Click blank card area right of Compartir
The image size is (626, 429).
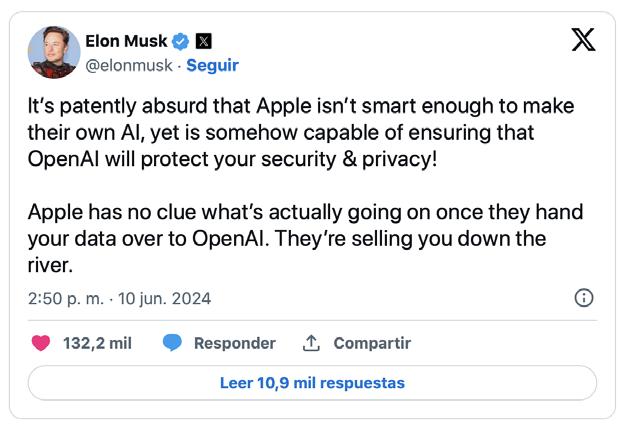[x=510, y=343]
